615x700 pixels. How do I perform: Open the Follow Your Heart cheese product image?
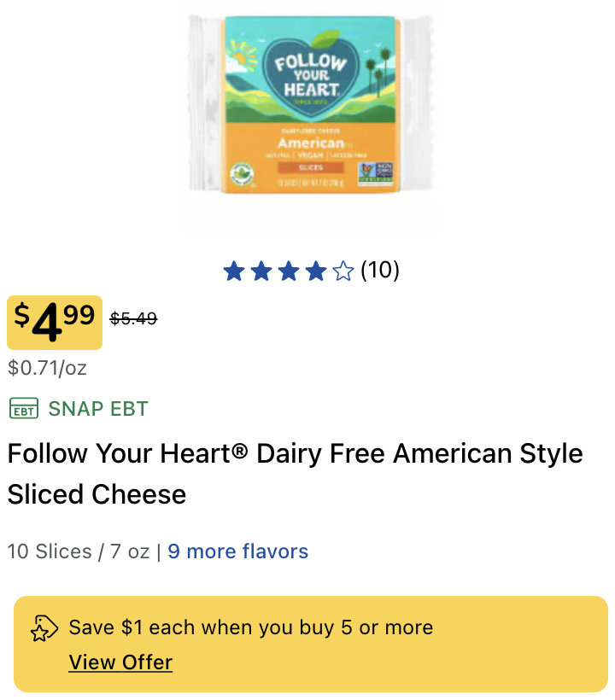(x=311, y=104)
